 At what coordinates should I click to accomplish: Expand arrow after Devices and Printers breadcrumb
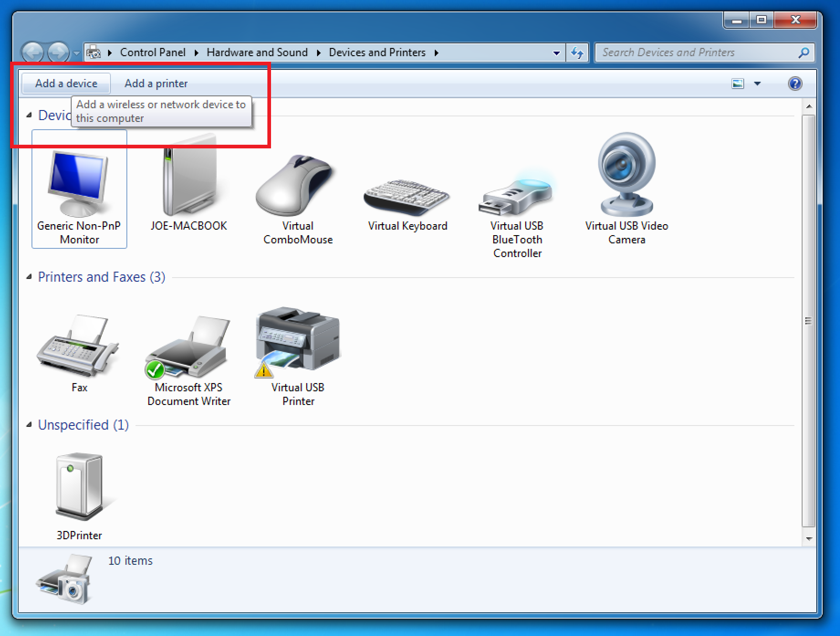click(436, 53)
